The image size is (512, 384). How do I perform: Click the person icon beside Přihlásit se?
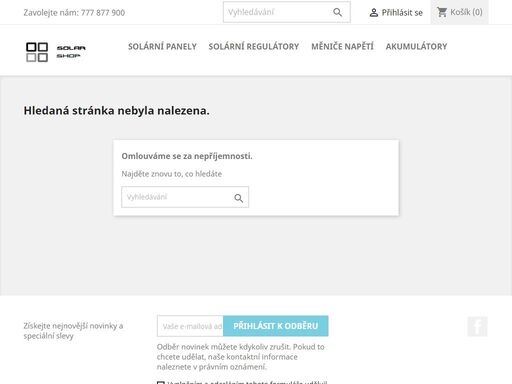point(374,13)
